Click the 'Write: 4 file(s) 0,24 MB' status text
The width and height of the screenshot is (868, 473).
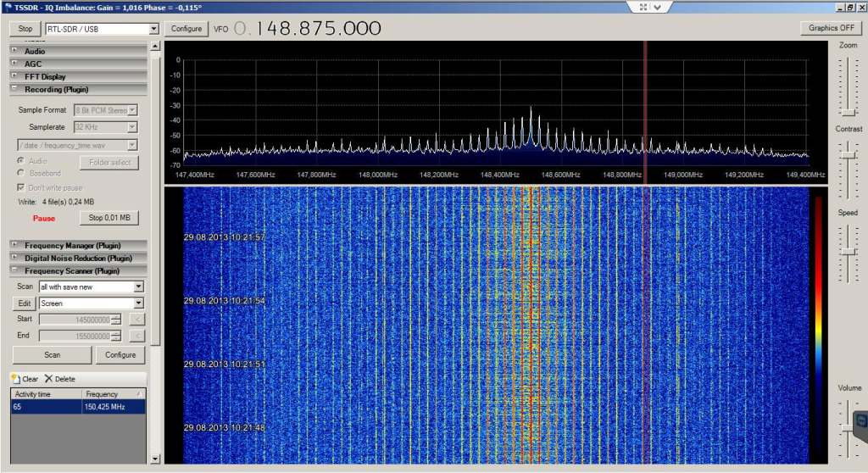point(56,202)
